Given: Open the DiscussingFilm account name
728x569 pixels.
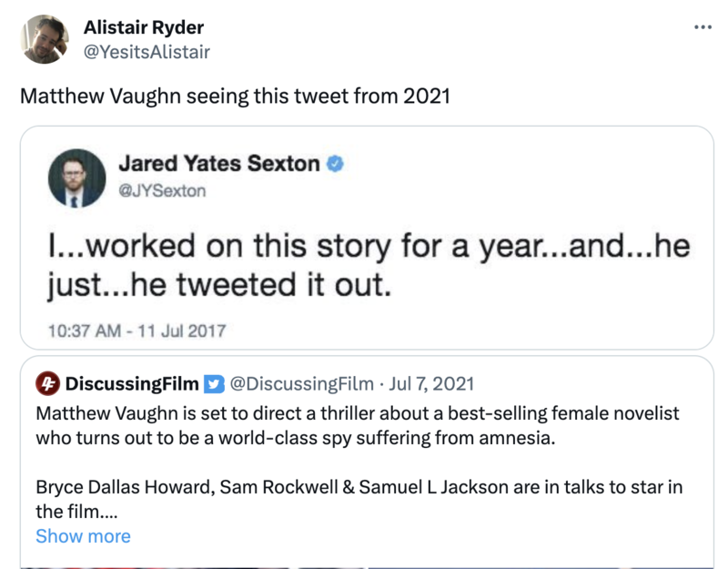Looking at the screenshot, I should (x=132, y=384).
